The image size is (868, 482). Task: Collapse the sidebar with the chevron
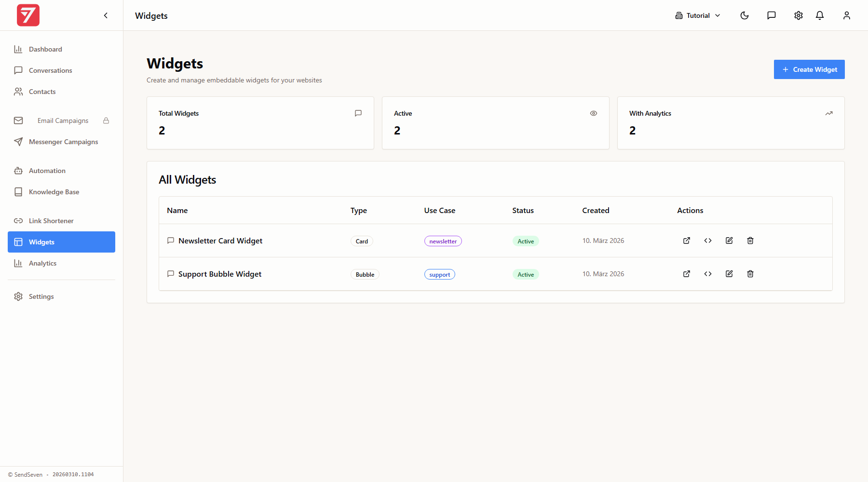(x=106, y=15)
